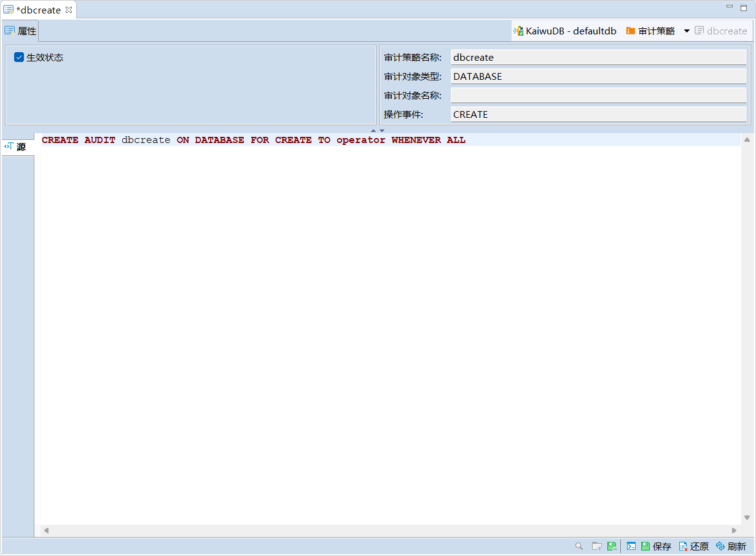
Task: Click the green save-as disk icon with dots
Action: (x=612, y=546)
